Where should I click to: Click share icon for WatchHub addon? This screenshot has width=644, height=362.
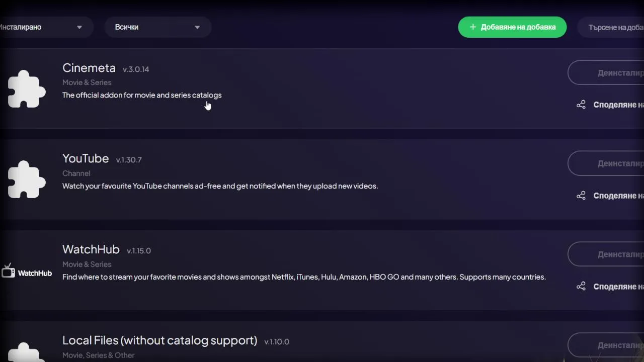[581, 286]
